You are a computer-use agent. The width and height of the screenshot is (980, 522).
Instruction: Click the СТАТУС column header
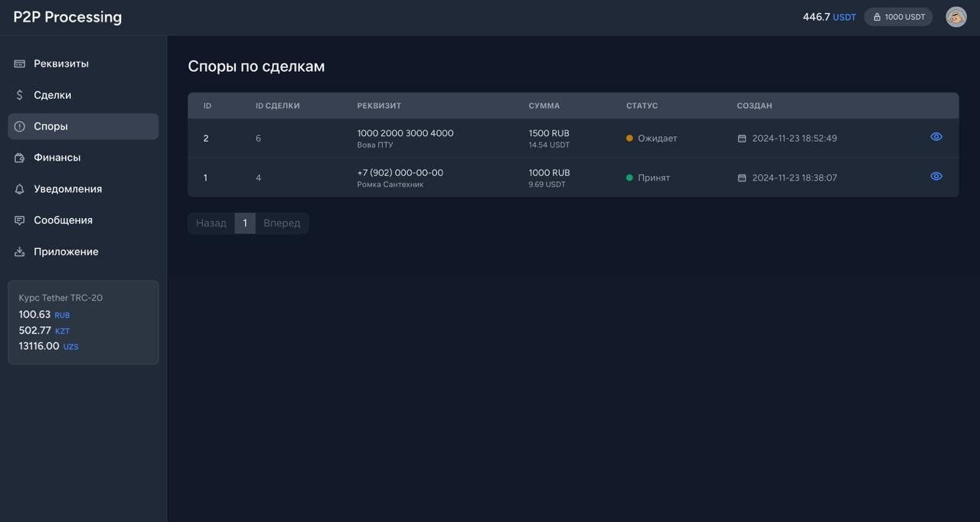tap(642, 106)
